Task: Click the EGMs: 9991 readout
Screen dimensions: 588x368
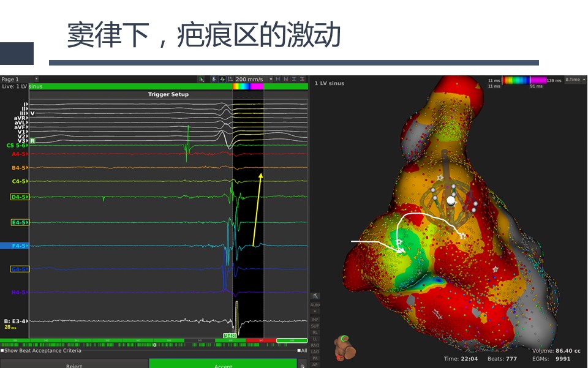Action: pos(551,359)
